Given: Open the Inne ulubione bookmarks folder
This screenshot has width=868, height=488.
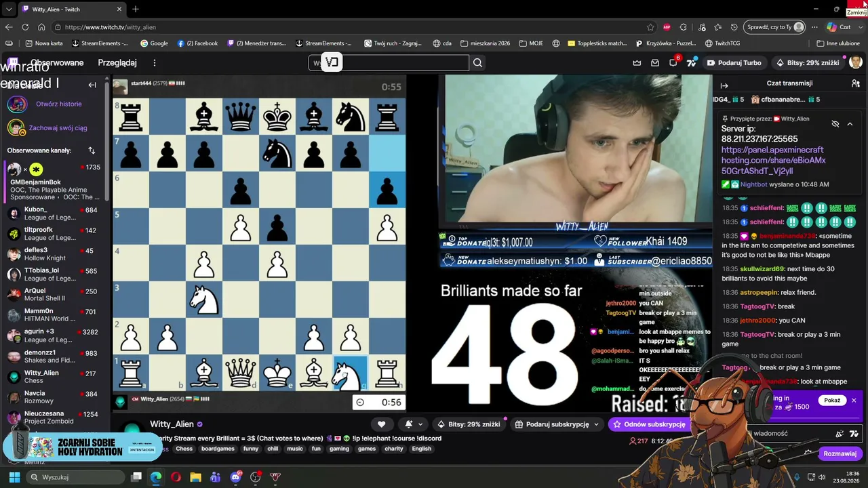Looking at the screenshot, I should pyautogui.click(x=838, y=43).
